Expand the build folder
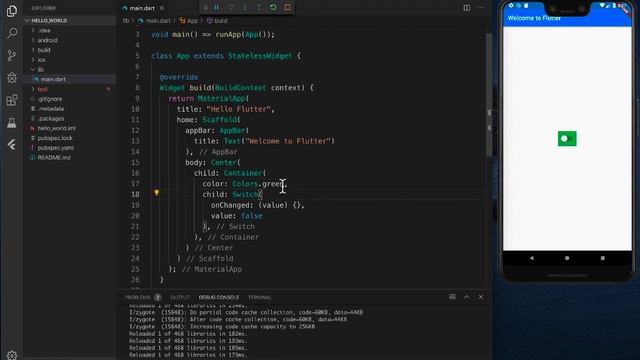This screenshot has width=640, height=360. click(44, 50)
